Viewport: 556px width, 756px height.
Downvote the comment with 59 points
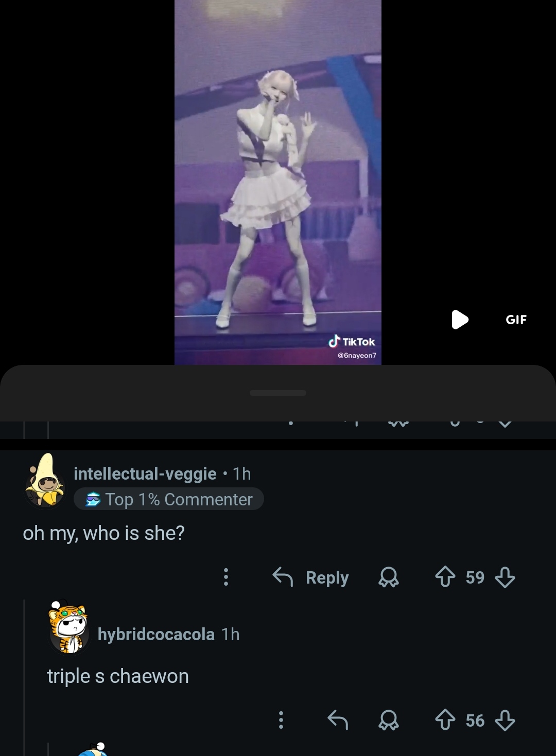505,577
